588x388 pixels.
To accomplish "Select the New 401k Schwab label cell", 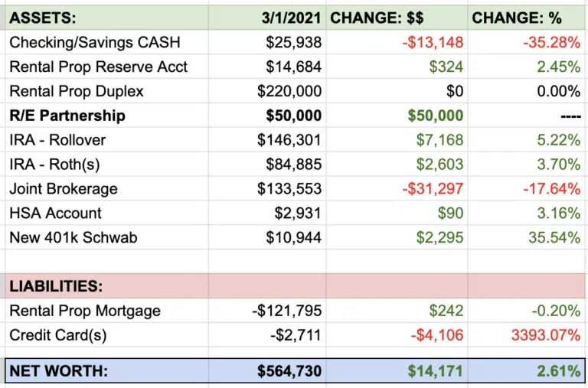I will click(73, 238).
